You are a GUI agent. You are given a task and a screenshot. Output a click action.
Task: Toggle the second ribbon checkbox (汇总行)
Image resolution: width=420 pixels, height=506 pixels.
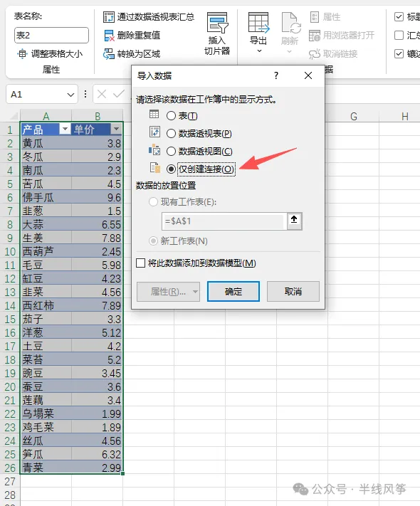point(399,35)
